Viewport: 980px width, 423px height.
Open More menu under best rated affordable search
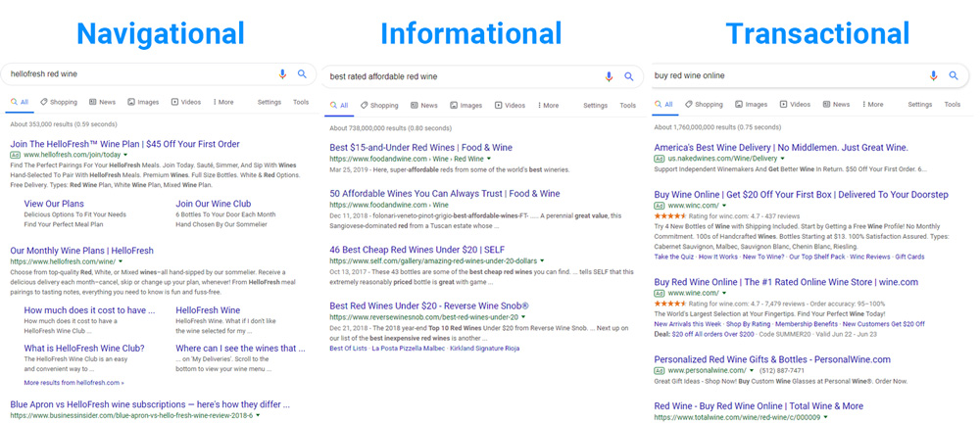pyautogui.click(x=548, y=106)
